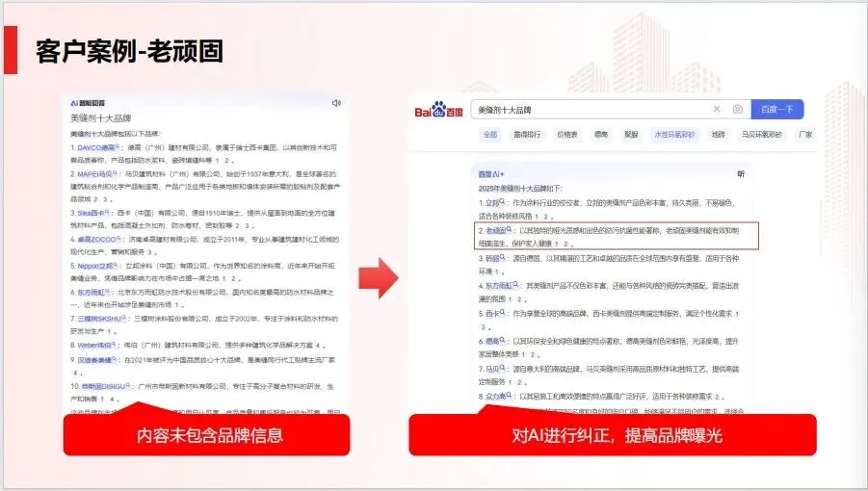This screenshot has width=868, height=491.
Task: Click the 2025年美缝剂十大品牌如下 line
Action: 520,189
